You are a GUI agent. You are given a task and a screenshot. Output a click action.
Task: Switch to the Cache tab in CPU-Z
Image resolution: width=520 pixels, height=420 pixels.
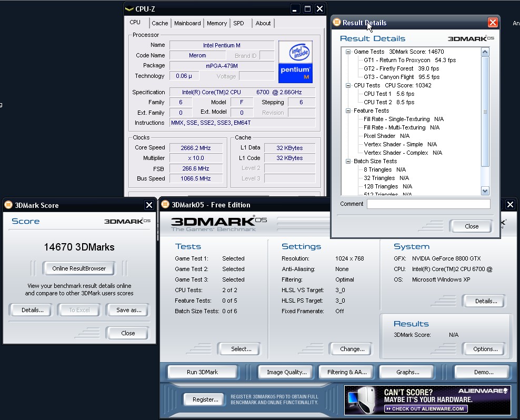coord(160,23)
